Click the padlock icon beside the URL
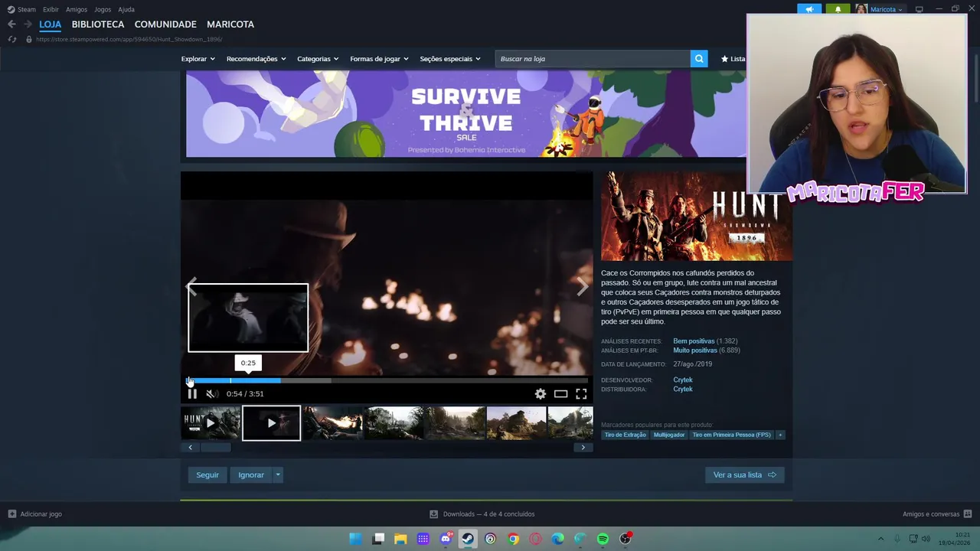980x551 pixels. [29, 39]
